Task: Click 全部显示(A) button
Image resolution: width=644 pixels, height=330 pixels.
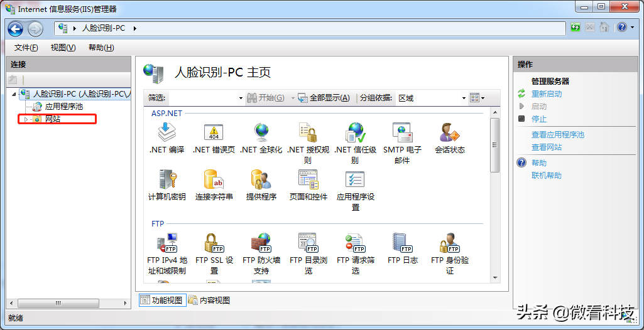Action: (x=324, y=98)
